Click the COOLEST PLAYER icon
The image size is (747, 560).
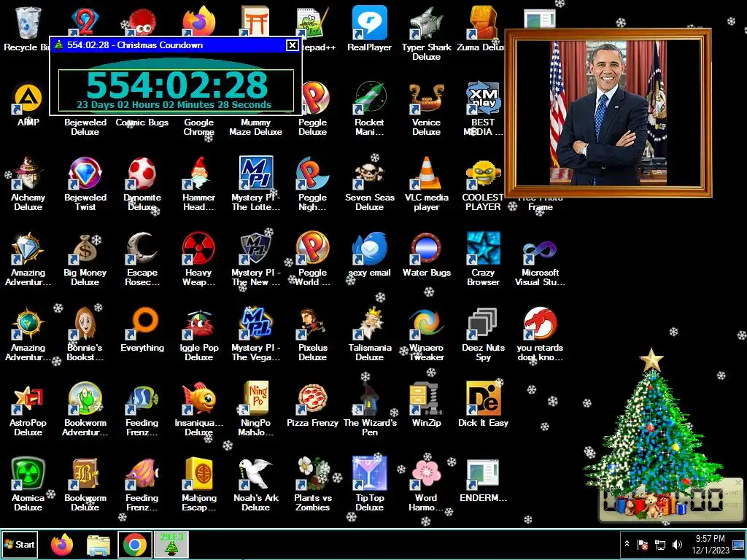coord(483,174)
